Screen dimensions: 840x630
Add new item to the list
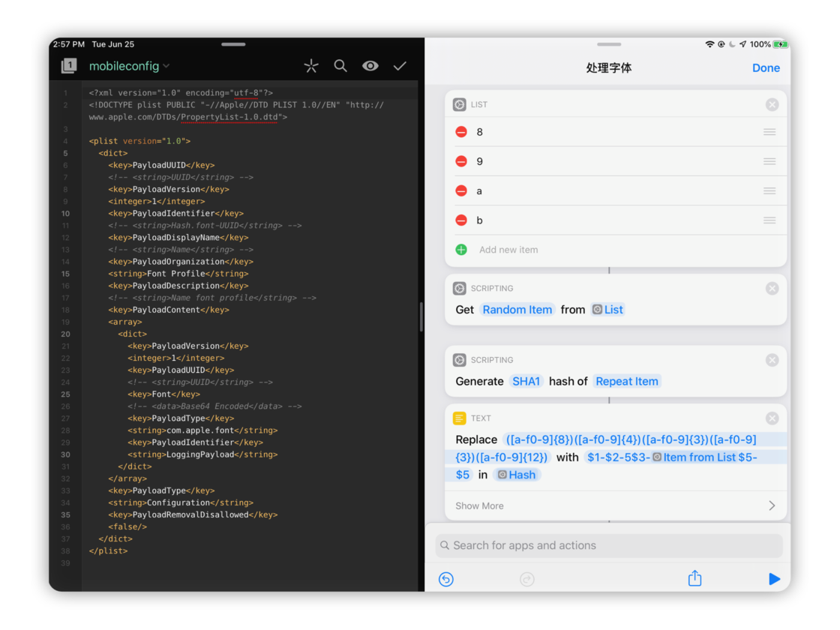(508, 250)
